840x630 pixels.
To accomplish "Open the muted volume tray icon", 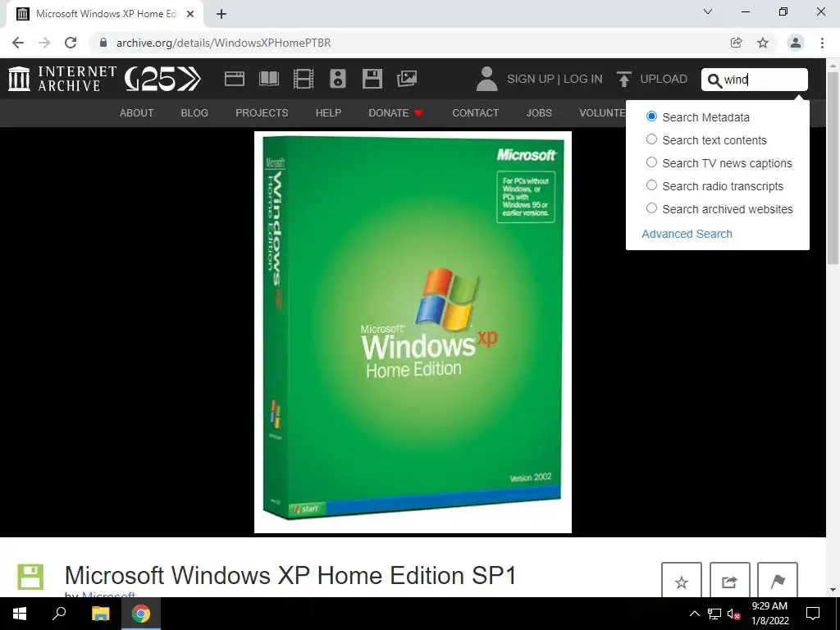I will coord(733,614).
